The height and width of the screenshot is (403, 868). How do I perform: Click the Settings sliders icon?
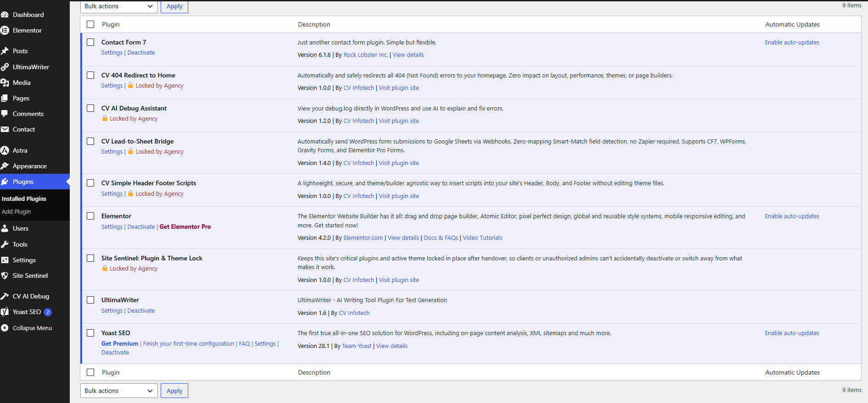coord(5,260)
